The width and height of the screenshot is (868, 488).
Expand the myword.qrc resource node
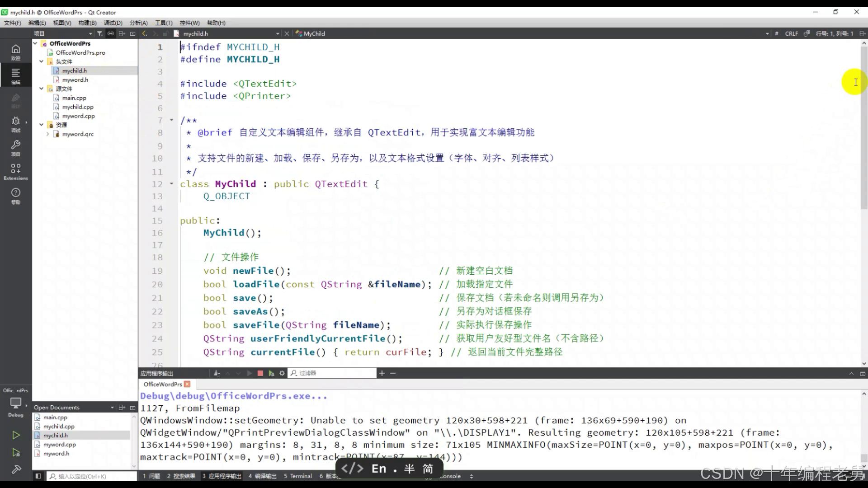[x=47, y=134]
